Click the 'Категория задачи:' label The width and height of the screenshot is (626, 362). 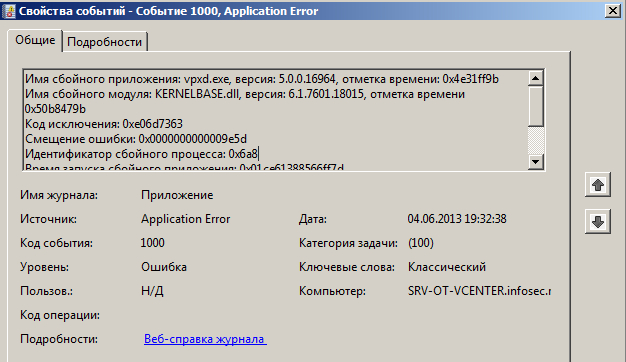(x=348, y=243)
